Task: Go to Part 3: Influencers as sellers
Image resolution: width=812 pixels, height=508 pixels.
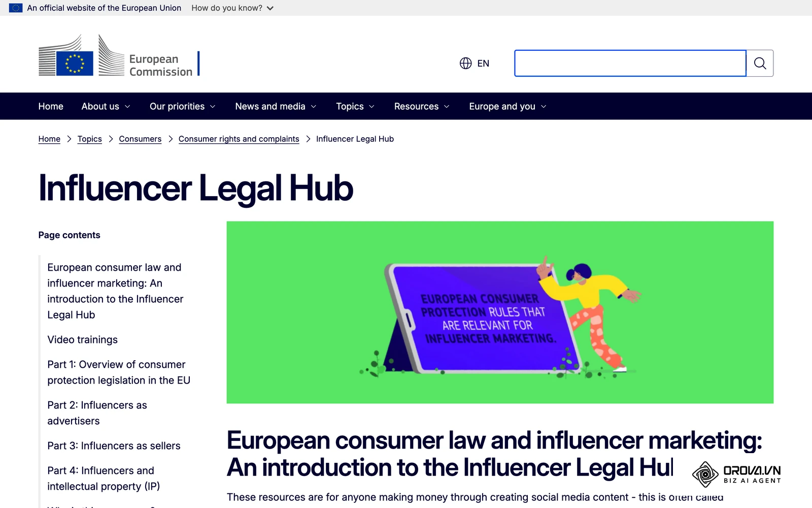Action: tap(114, 446)
